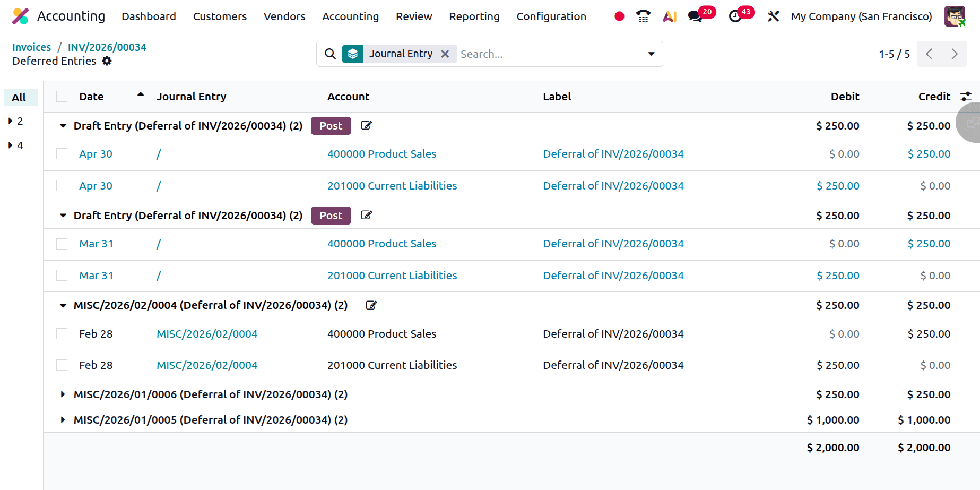
Task: Open the column options sliders icon above Credit
Action: [x=966, y=96]
